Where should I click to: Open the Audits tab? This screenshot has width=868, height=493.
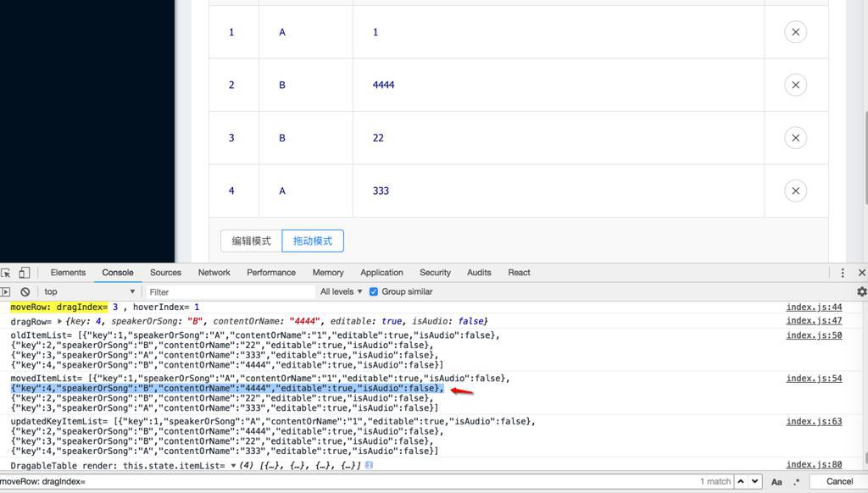click(x=479, y=273)
